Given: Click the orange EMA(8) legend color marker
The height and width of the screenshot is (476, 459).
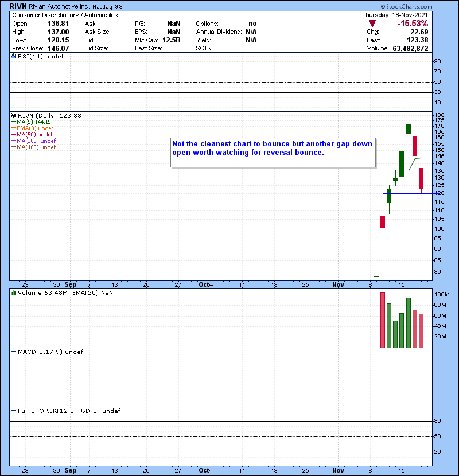Looking at the screenshot, I should click(x=13, y=128).
